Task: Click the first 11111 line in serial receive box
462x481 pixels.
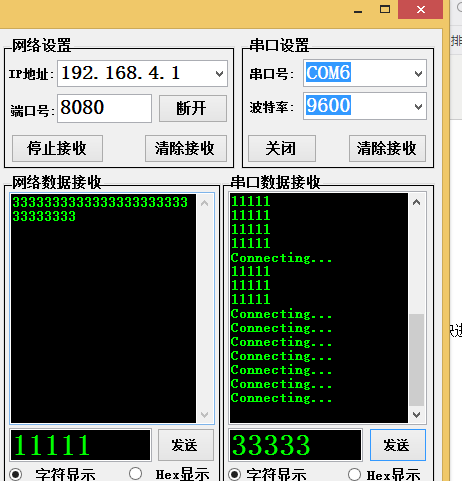Action: 251,201
